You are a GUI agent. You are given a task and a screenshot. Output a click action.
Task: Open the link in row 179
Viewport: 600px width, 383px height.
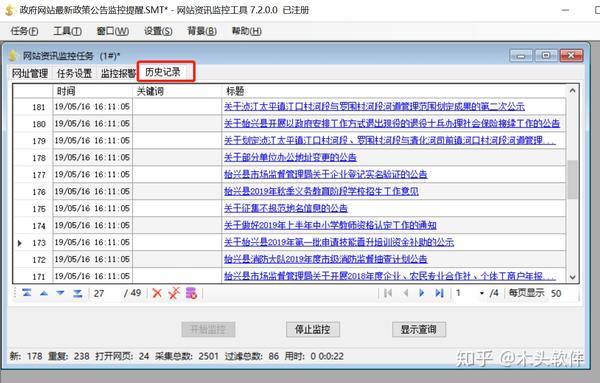point(390,140)
